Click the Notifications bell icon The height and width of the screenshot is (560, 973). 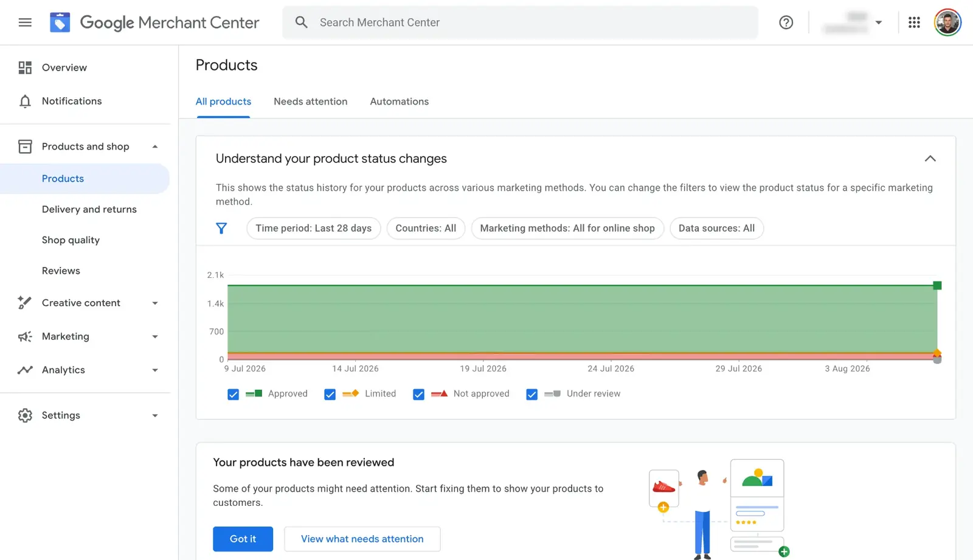coord(25,101)
